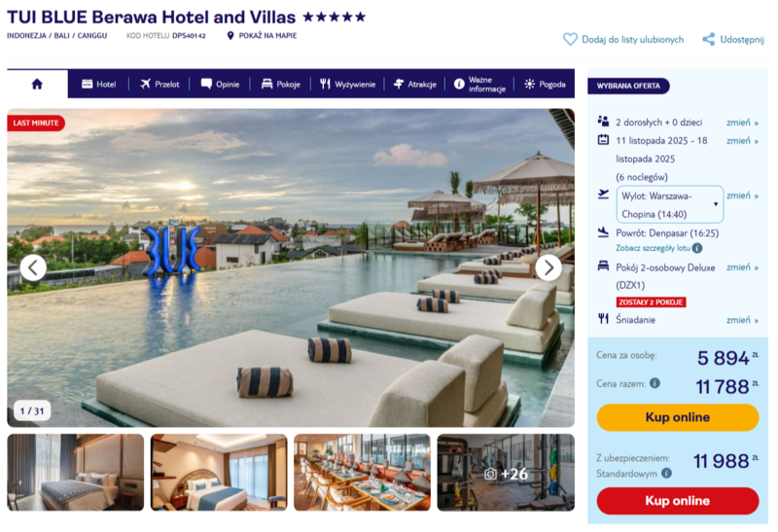Change travelers via zmień link
Screen dimensions: 778x532
click(742, 123)
